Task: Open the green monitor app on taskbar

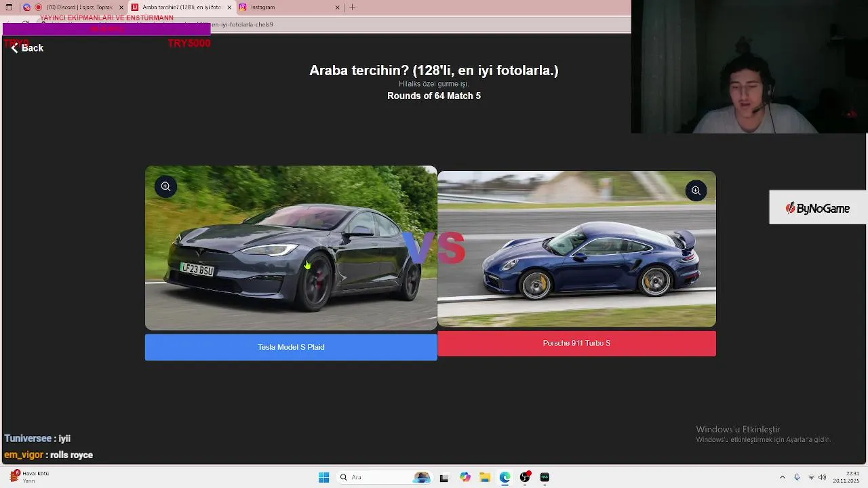Action: click(545, 477)
